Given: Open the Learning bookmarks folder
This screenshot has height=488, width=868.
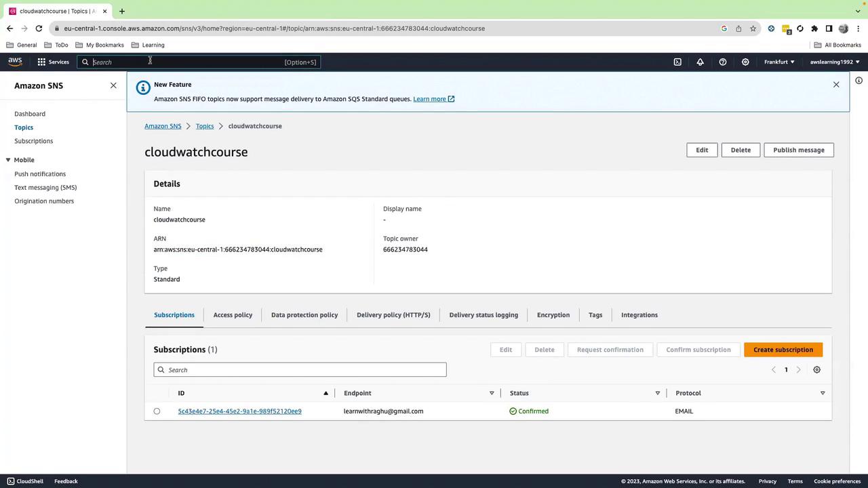Looking at the screenshot, I should [x=148, y=45].
